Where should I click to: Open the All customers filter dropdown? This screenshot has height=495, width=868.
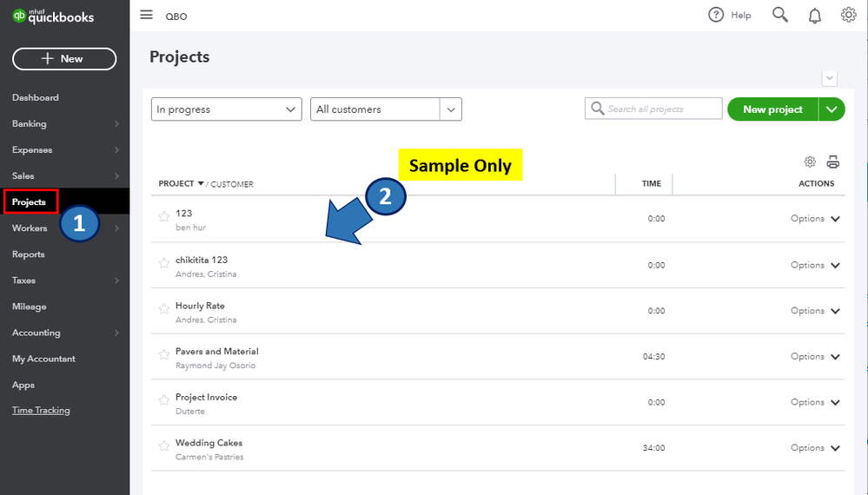[x=386, y=109]
